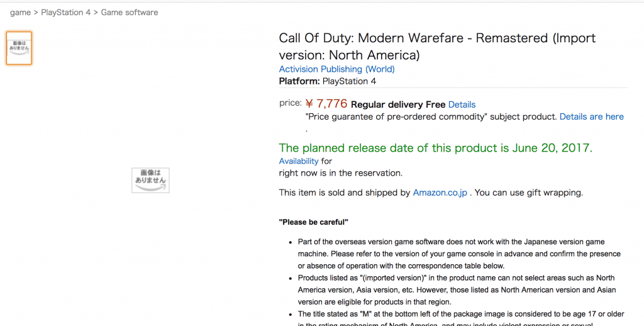
Task: Open the 'Details are here' price guarantee link
Action: pyautogui.click(x=591, y=116)
